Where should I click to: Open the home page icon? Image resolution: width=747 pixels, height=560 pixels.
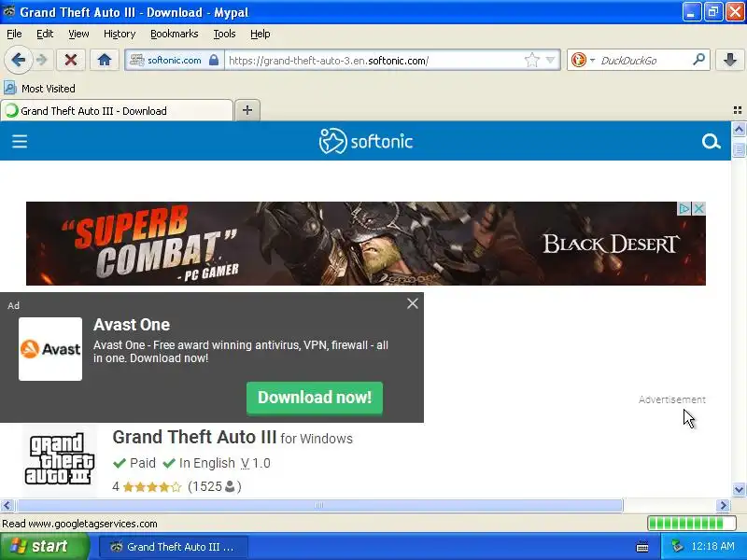tap(105, 60)
